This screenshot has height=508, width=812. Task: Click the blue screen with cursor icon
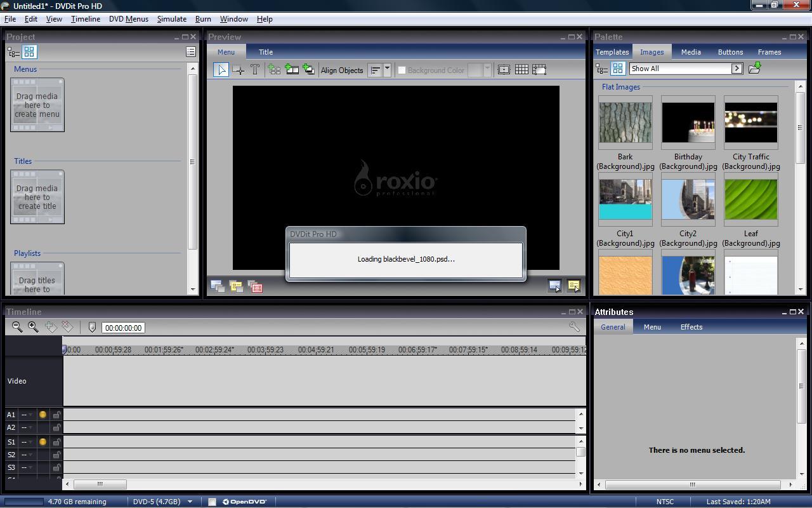[x=555, y=286]
